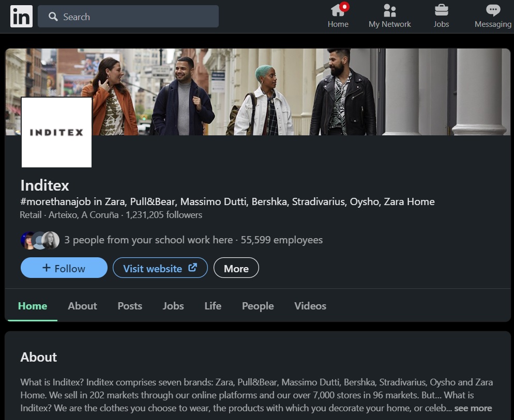This screenshot has width=514, height=420.
Task: Click the Inditex company logo image
Action: point(56,132)
